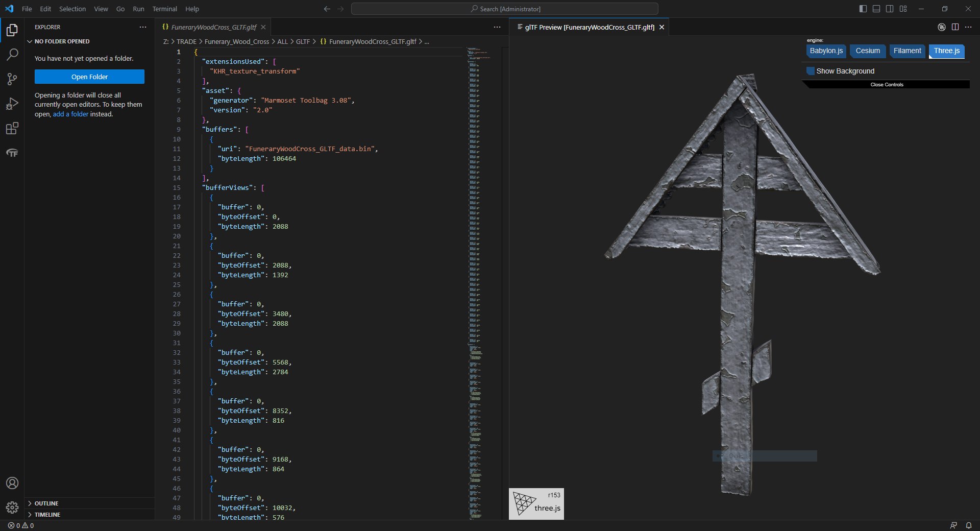980x531 pixels.
Task: Open the glTF Tools view in activity bar
Action: [12, 153]
